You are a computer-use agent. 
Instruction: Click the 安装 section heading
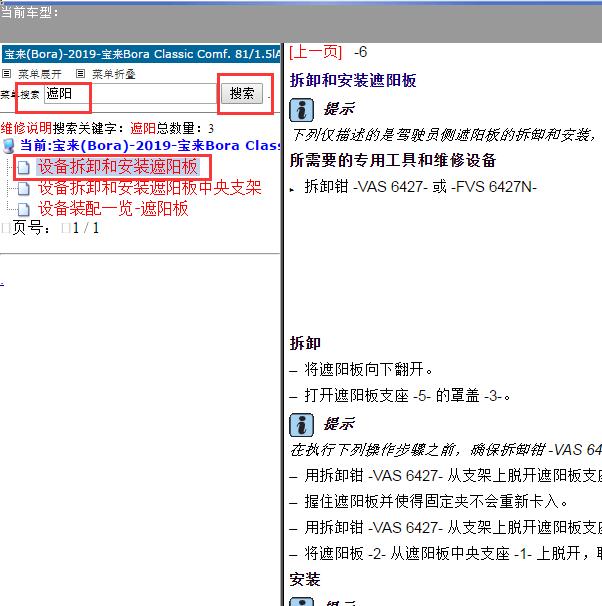tap(305, 579)
